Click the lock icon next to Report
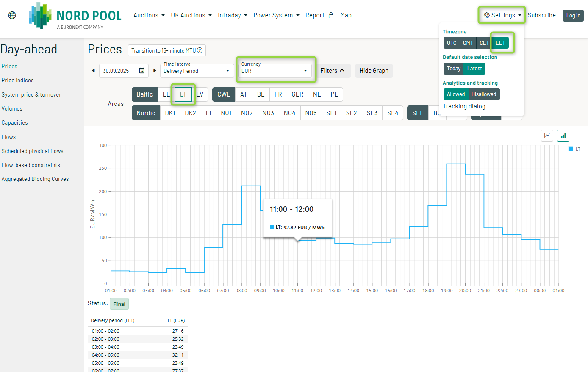 point(331,15)
